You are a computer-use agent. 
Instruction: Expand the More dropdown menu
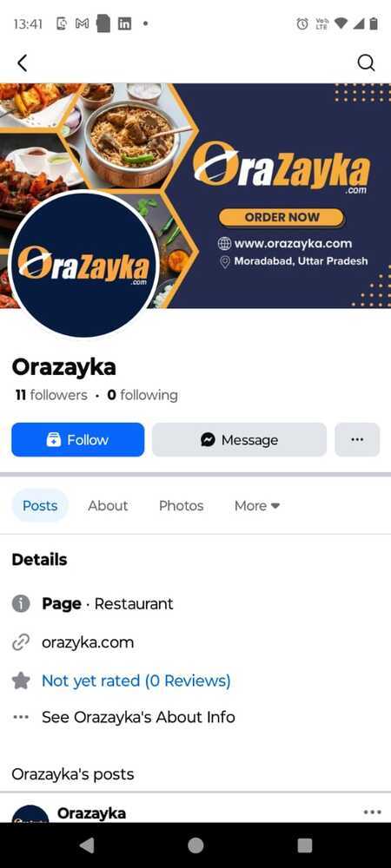257,506
